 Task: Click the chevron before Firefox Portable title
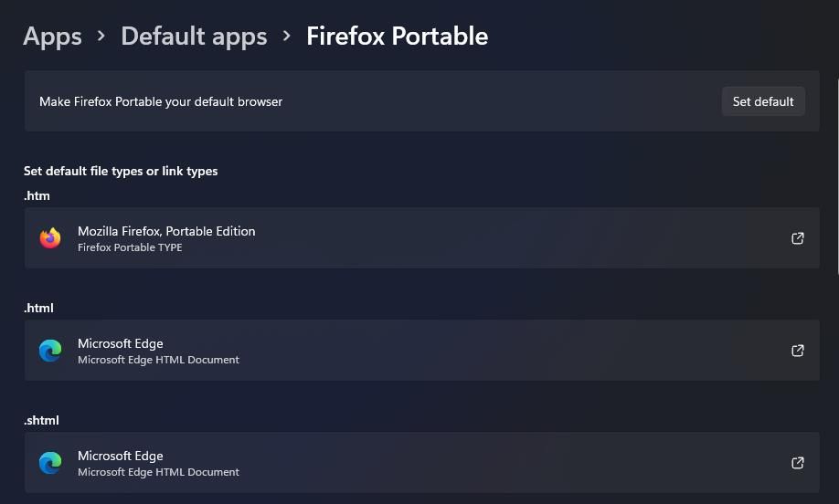pyautogui.click(x=287, y=37)
